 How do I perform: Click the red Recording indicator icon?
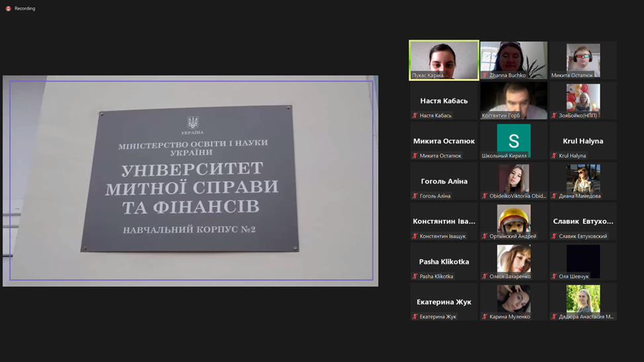8,9
